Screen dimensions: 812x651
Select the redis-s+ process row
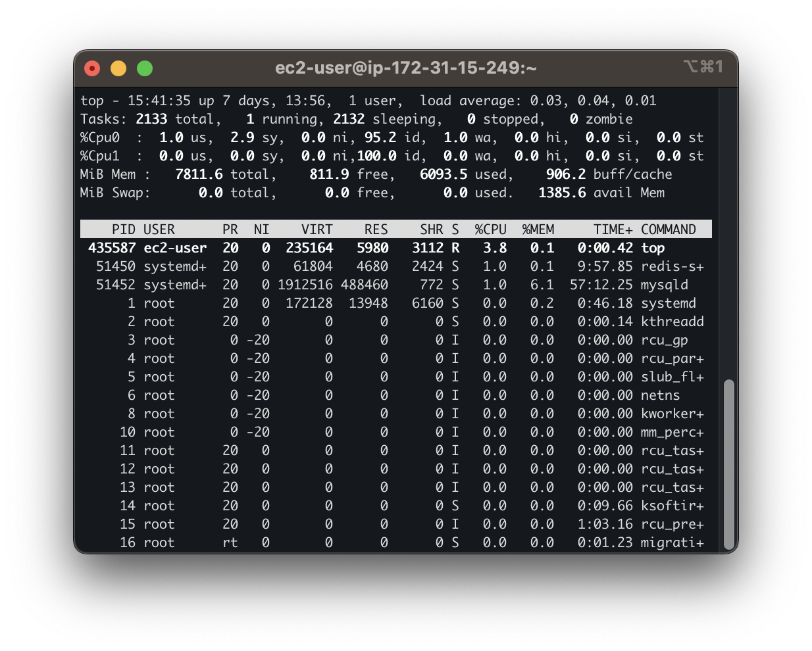pyautogui.click(x=395, y=266)
